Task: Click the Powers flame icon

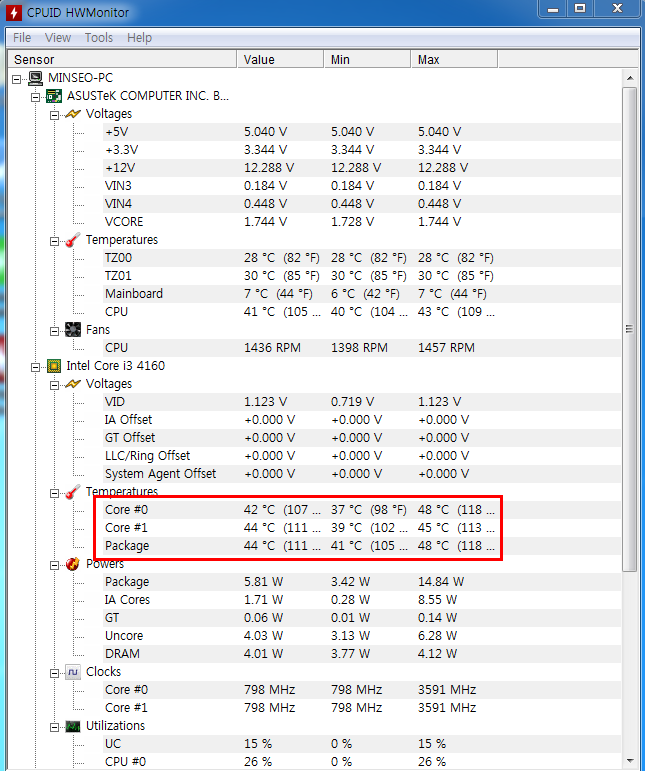Action: click(73, 564)
